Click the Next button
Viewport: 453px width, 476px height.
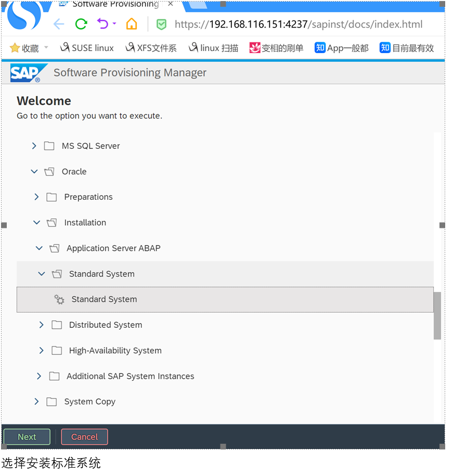[x=27, y=437]
